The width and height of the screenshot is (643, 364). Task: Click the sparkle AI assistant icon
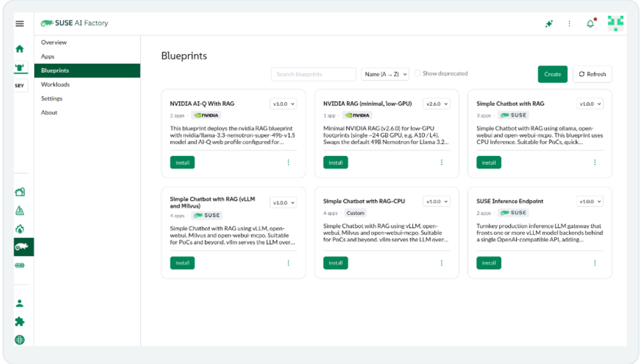549,24
